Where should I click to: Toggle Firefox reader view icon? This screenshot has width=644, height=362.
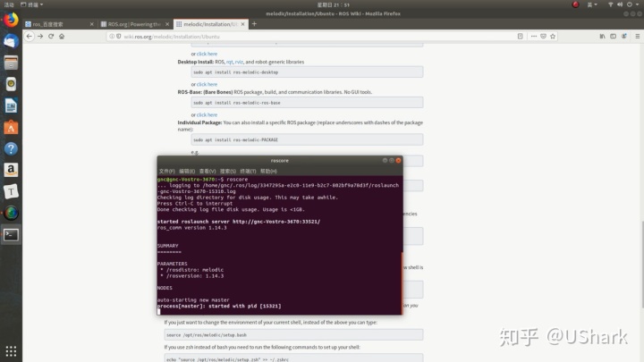click(x=521, y=36)
